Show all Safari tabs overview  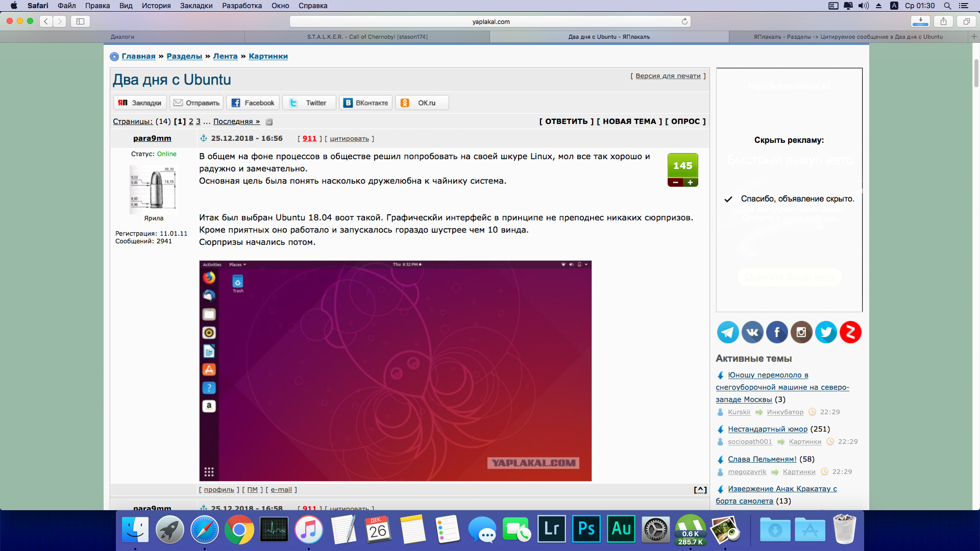coord(966,21)
